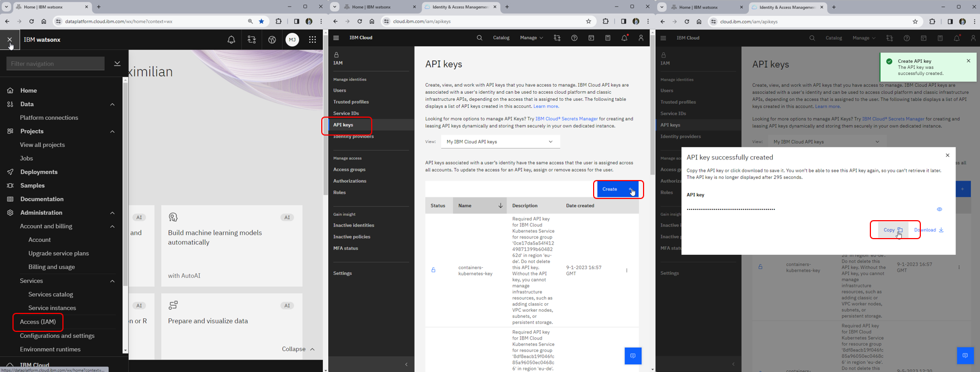Image resolution: width=980 pixels, height=372 pixels.
Task: Collapse the Services subsection chevron
Action: (112, 281)
